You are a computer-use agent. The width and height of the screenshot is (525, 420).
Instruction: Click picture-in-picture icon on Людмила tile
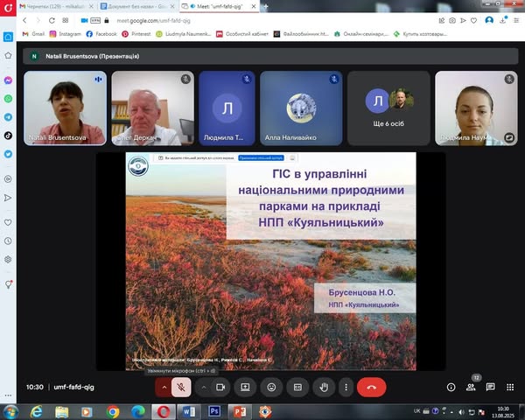[x=509, y=137]
